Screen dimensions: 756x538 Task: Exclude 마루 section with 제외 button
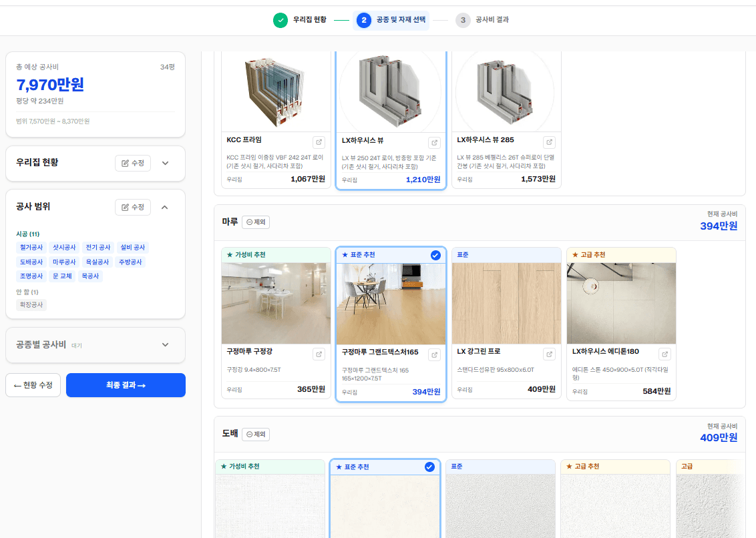click(x=256, y=222)
